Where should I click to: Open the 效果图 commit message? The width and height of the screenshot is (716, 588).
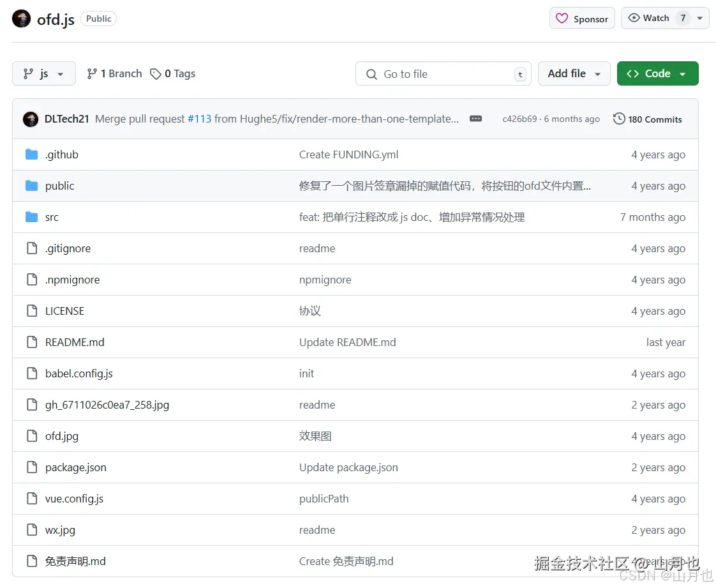tap(315, 436)
